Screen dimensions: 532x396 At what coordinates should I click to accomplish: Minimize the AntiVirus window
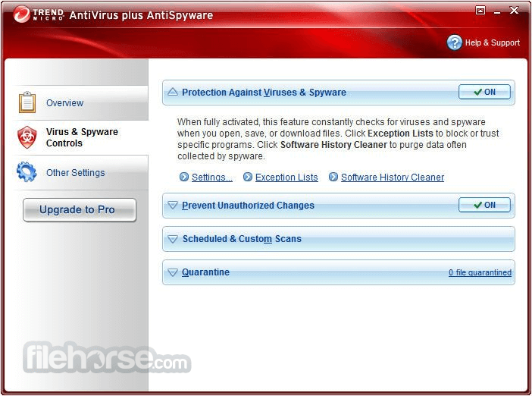click(x=497, y=11)
